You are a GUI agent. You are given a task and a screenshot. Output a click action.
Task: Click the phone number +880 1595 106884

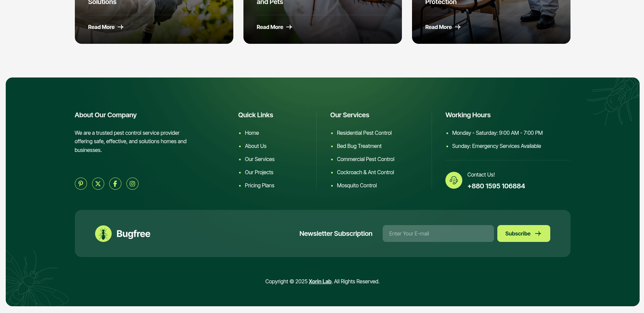496,186
